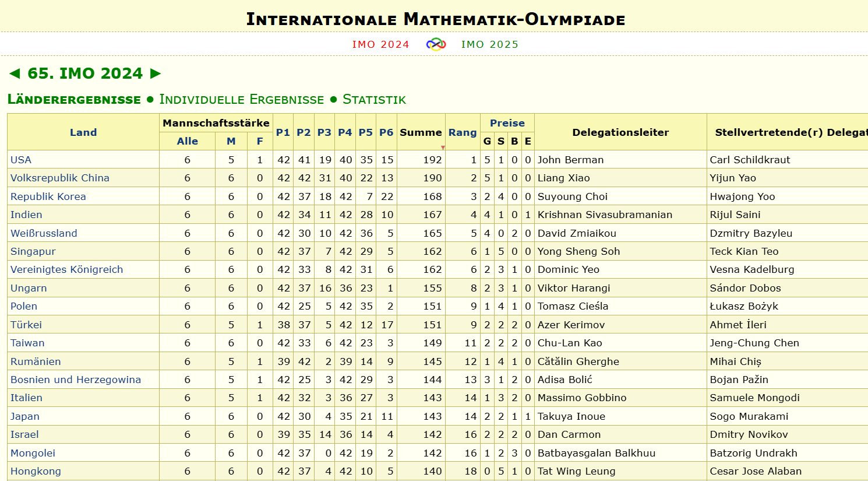Switch to Statistik tab

tap(374, 100)
